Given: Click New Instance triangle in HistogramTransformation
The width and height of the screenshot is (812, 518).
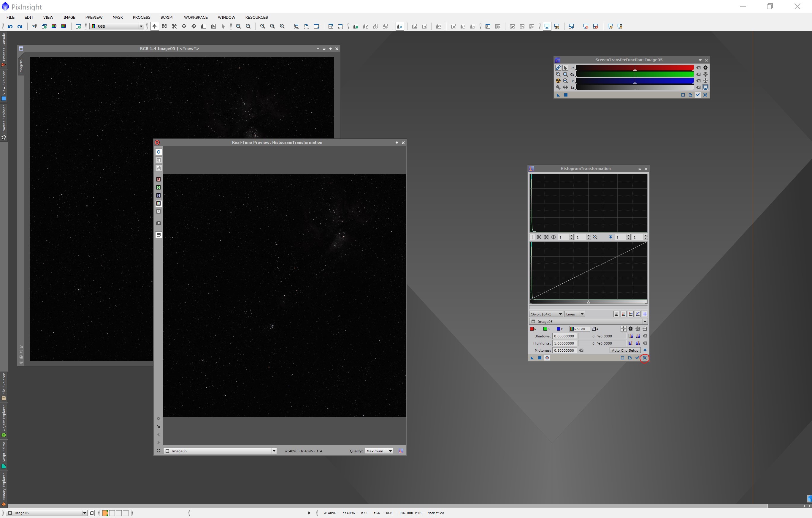Looking at the screenshot, I should [532, 358].
